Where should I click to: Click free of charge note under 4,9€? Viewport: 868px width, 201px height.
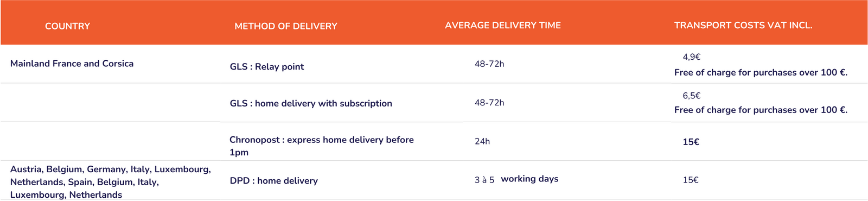pos(761,72)
